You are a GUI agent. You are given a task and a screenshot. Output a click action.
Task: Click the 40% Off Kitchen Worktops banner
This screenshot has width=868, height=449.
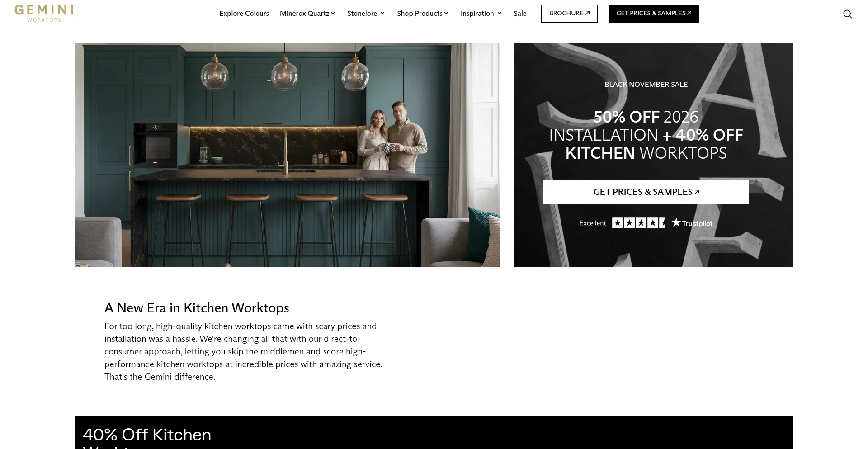pos(434,432)
